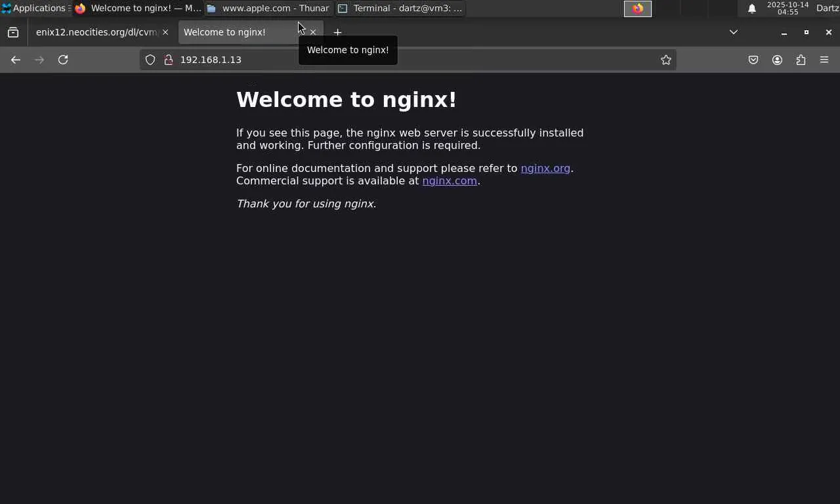Open the Firefox account menu
The width and height of the screenshot is (840, 504).
(777, 60)
